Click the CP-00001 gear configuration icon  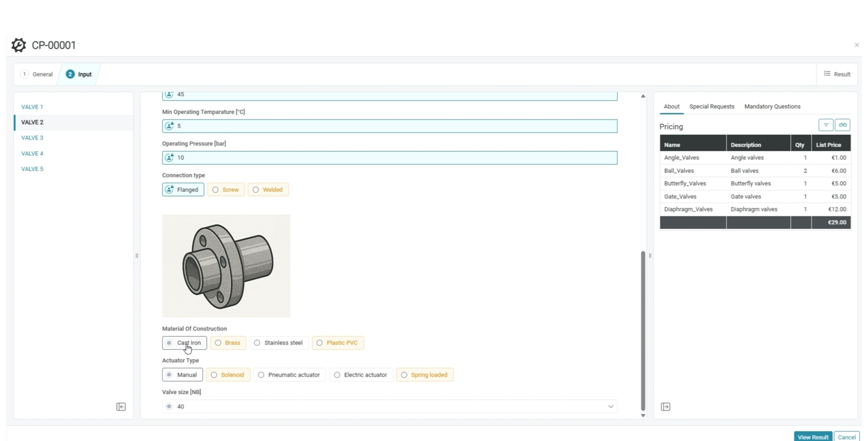point(19,45)
